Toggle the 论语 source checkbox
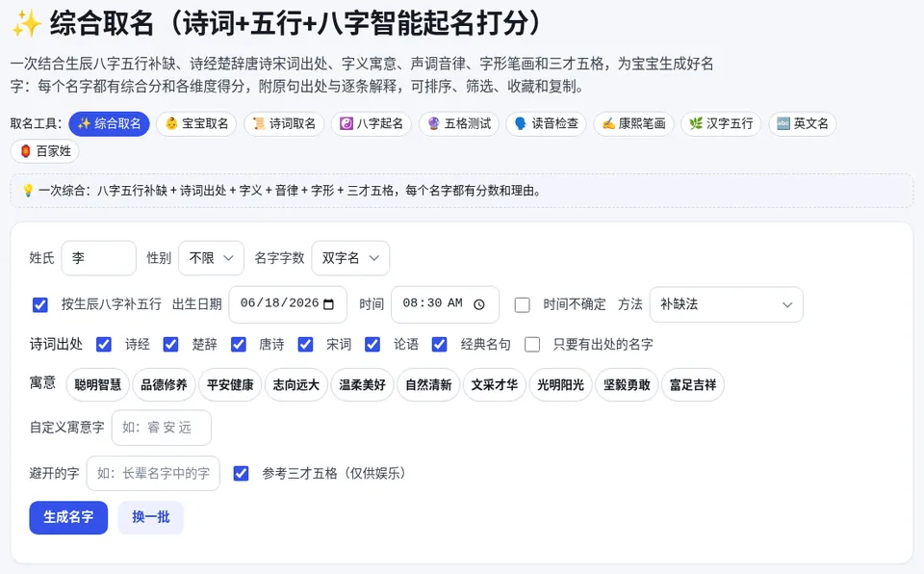This screenshot has width=924, height=574. click(372, 345)
